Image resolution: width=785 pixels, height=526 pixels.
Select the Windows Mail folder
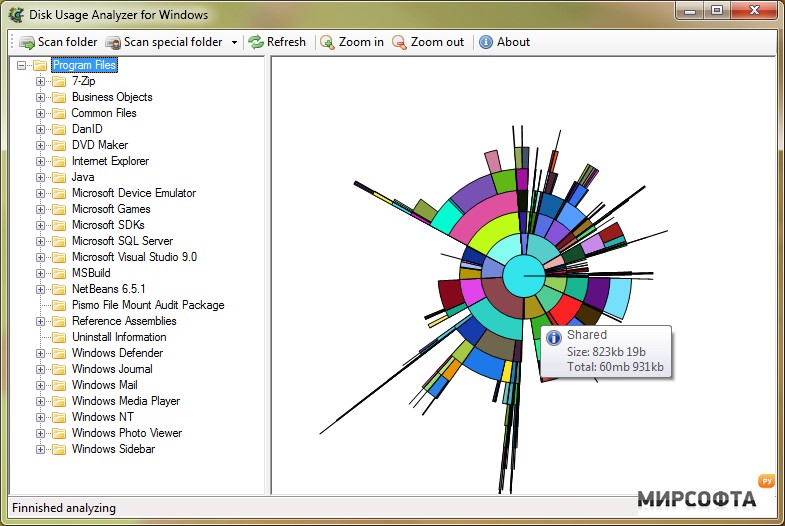tap(105, 385)
